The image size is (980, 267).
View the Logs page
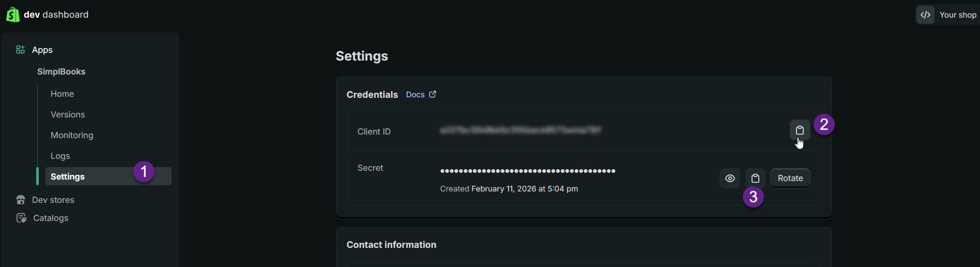pos(60,156)
